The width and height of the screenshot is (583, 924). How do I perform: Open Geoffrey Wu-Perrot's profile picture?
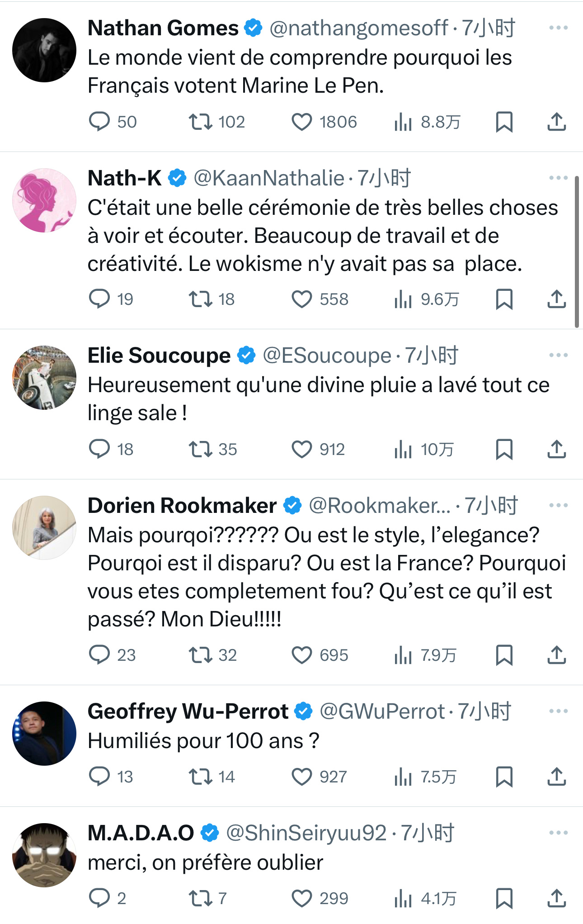pos(44,733)
